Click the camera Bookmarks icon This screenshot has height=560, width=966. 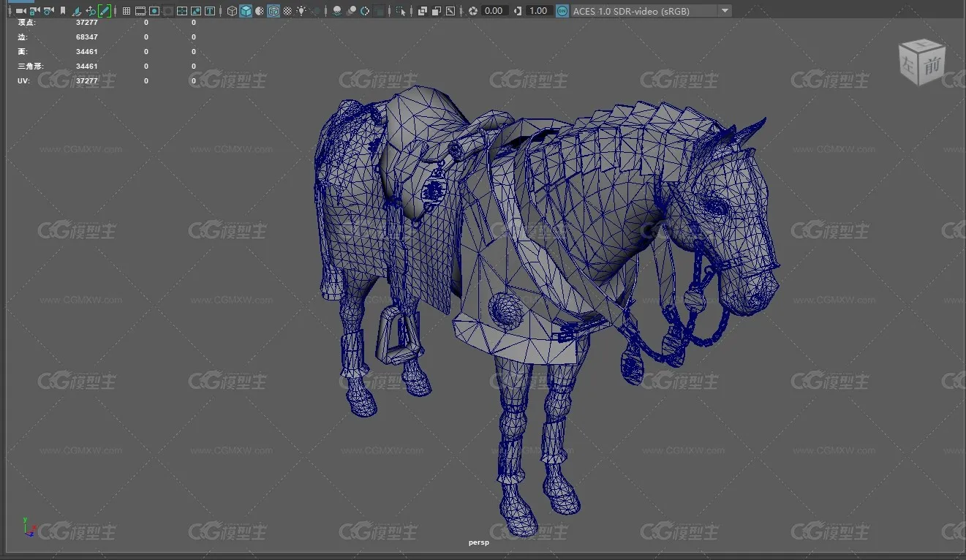[63, 11]
